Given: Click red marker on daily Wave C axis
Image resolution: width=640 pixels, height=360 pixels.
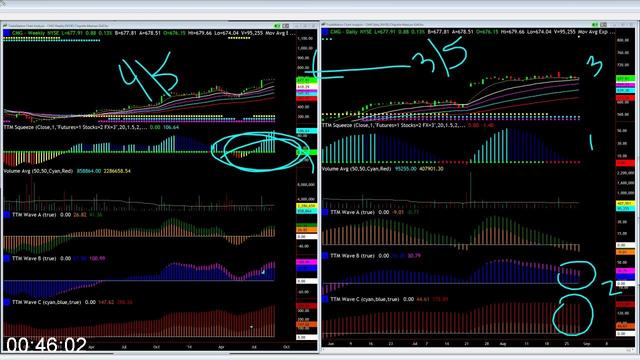Looking at the screenshot, I should [625, 304].
